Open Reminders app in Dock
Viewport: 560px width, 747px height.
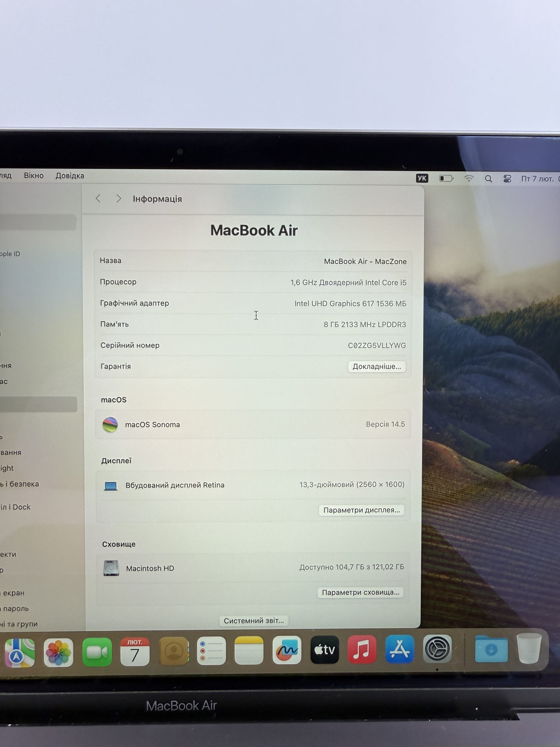pyautogui.click(x=211, y=651)
